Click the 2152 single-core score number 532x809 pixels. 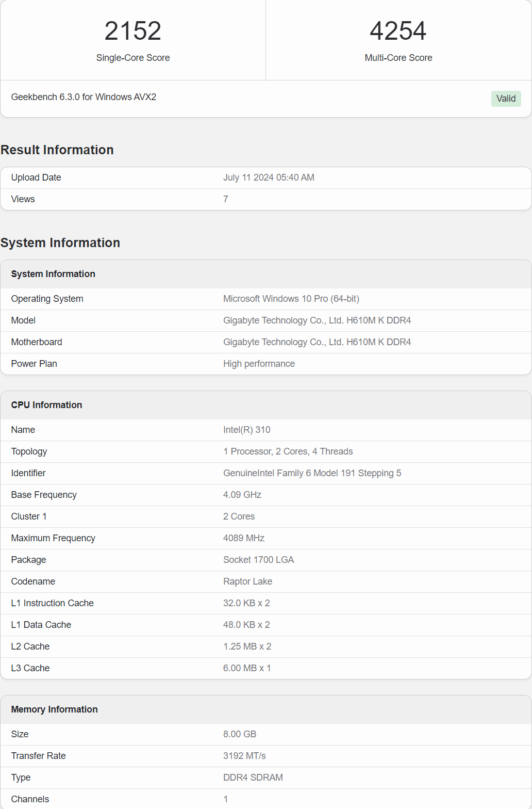pos(133,31)
